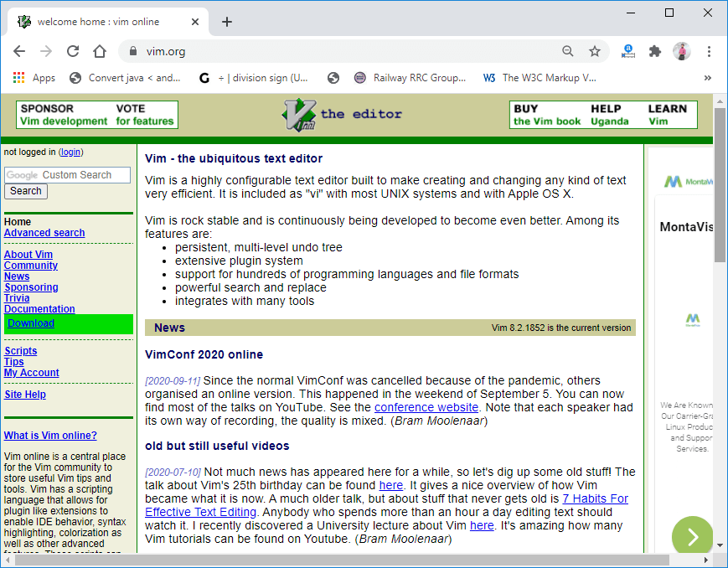Follow the conference website link
This screenshot has height=568, width=728.
tap(426, 407)
